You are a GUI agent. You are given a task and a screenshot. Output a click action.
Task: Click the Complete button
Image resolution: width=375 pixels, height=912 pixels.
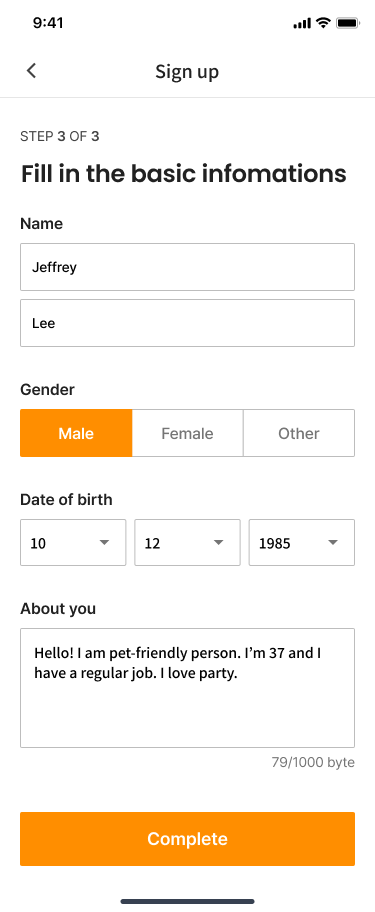(x=187, y=839)
